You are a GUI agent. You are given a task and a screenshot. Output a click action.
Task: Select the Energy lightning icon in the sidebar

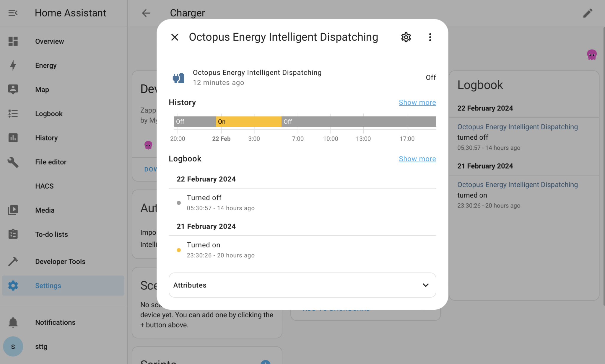click(x=13, y=65)
